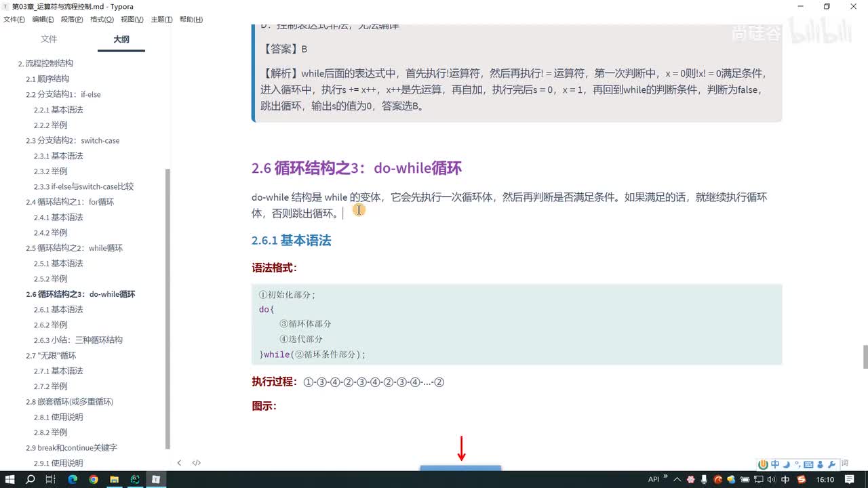868x488 pixels.
Task: Jump to outline 2.5 循环结构之2: while循环
Action: [74, 248]
